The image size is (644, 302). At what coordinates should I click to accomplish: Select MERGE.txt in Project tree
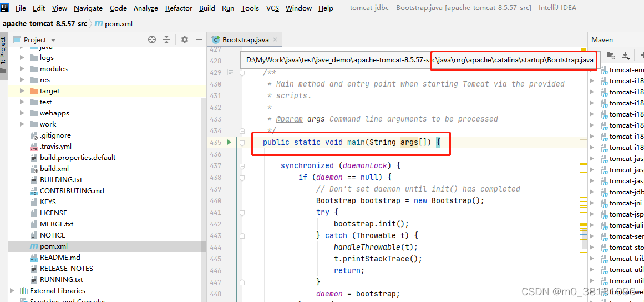click(107, 224)
